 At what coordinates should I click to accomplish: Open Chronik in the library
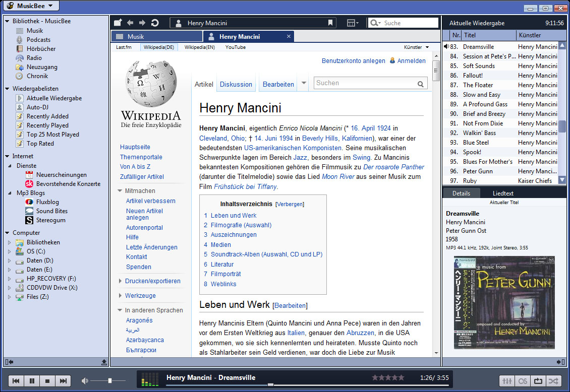point(37,76)
